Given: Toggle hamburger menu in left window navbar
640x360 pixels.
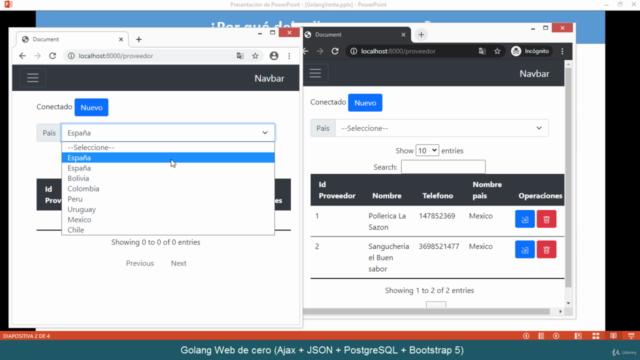Looking at the screenshot, I should click(33, 78).
